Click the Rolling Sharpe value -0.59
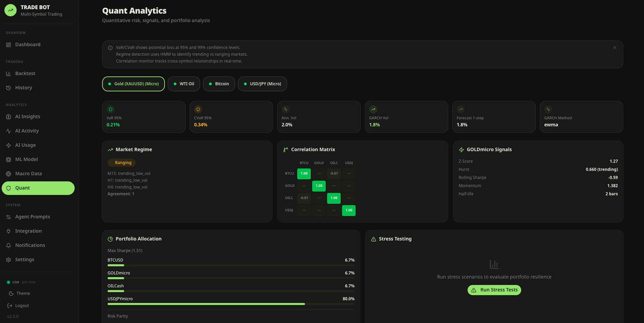644x323 pixels. coord(613,178)
